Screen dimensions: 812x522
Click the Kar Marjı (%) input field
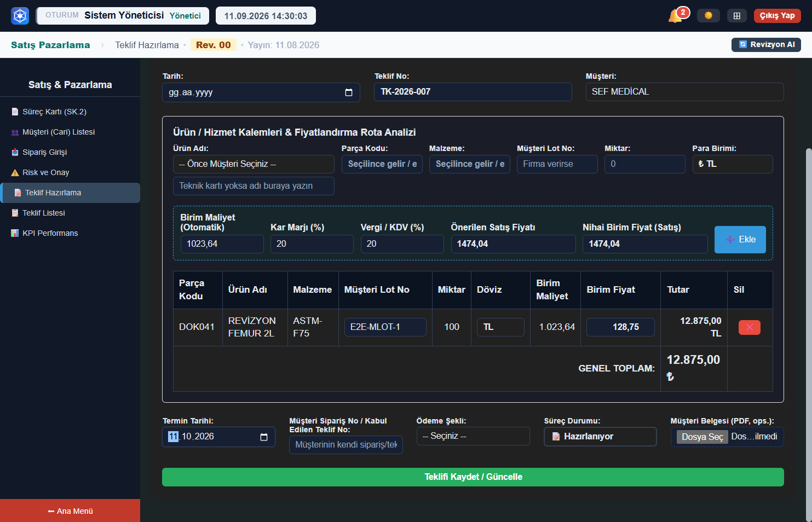pyautogui.click(x=312, y=244)
